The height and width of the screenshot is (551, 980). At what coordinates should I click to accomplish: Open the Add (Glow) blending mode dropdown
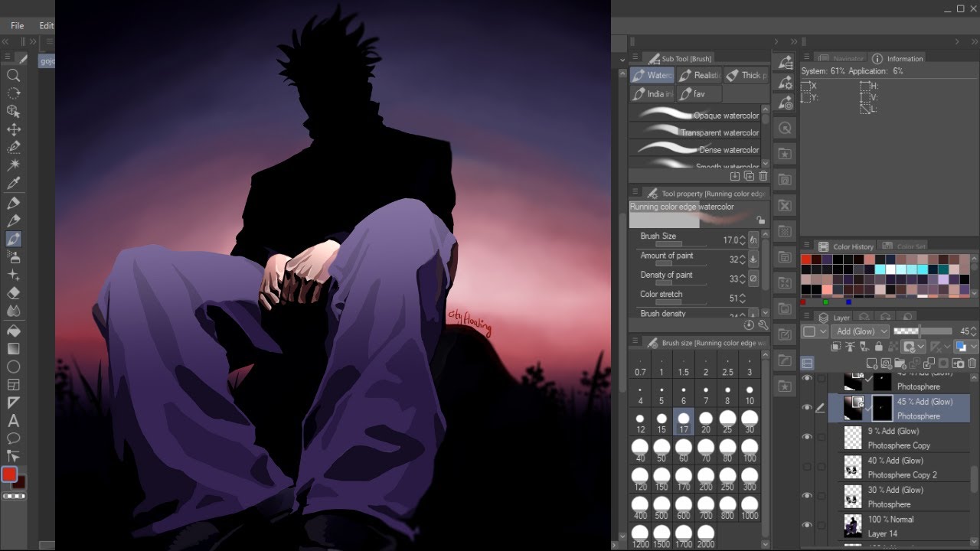pyautogui.click(x=861, y=331)
